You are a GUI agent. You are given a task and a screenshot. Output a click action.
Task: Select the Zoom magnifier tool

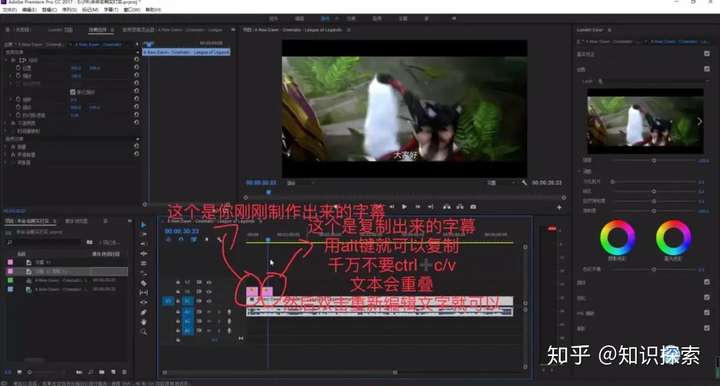coord(144,331)
